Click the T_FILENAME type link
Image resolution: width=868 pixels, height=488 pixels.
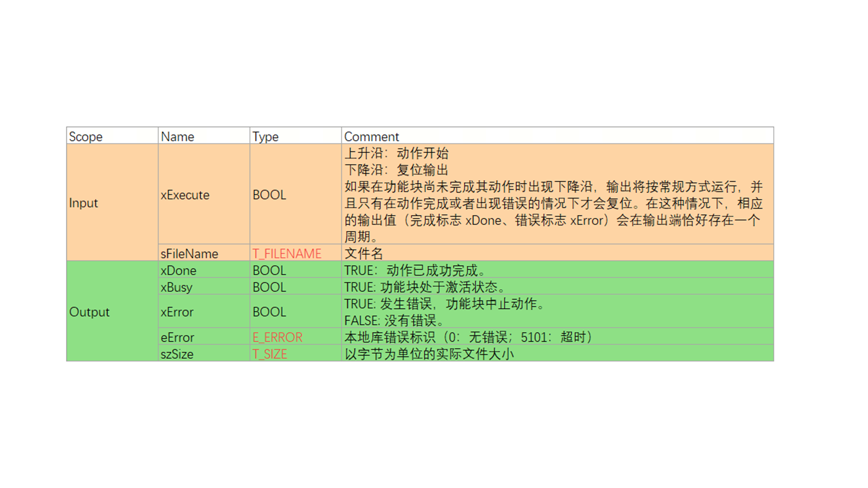[x=287, y=253]
